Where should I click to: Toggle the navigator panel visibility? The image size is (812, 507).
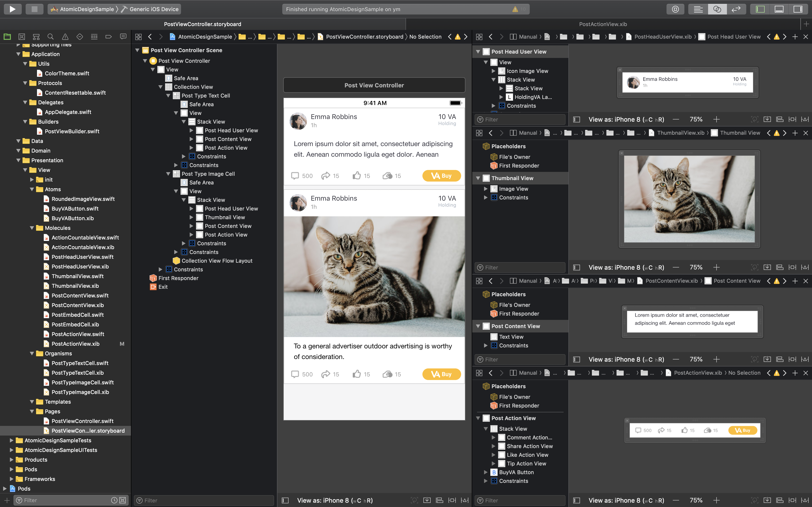760,9
